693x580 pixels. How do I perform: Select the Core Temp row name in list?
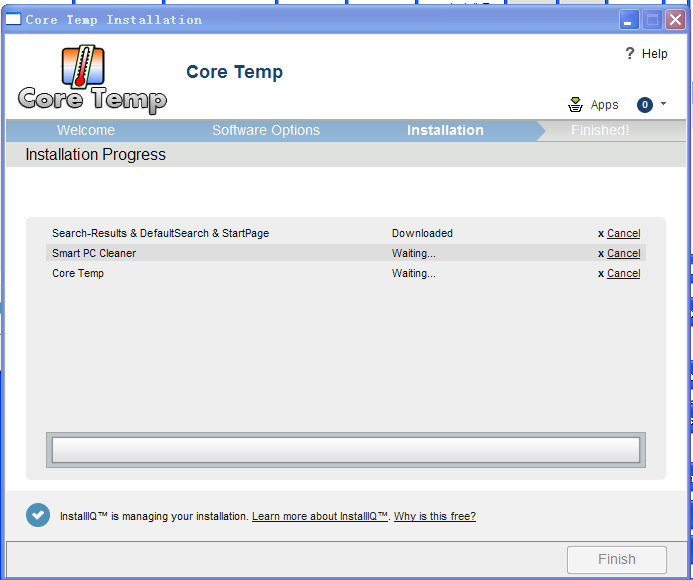click(78, 273)
